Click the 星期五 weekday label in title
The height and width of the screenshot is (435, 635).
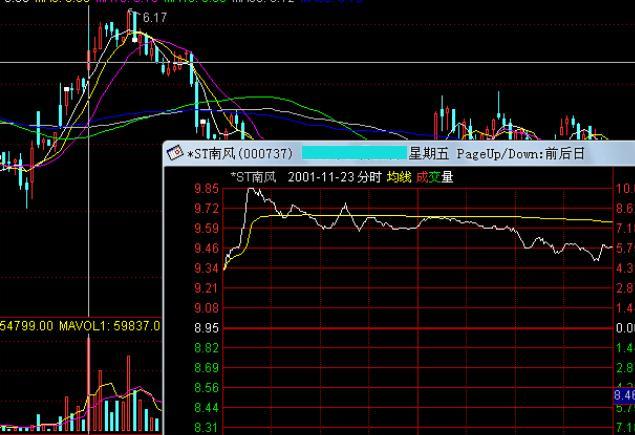coord(429,154)
